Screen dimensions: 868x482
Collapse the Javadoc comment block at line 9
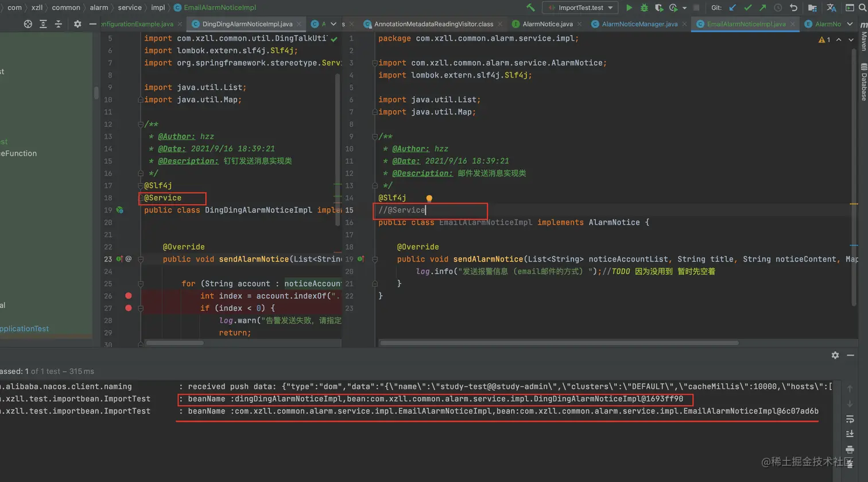pyautogui.click(x=375, y=137)
